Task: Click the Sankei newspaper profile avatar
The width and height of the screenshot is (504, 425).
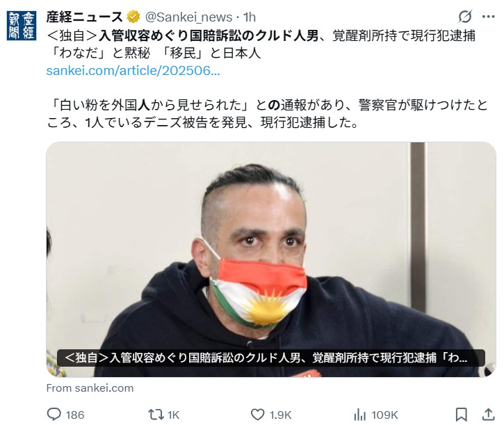Action: coord(22,26)
